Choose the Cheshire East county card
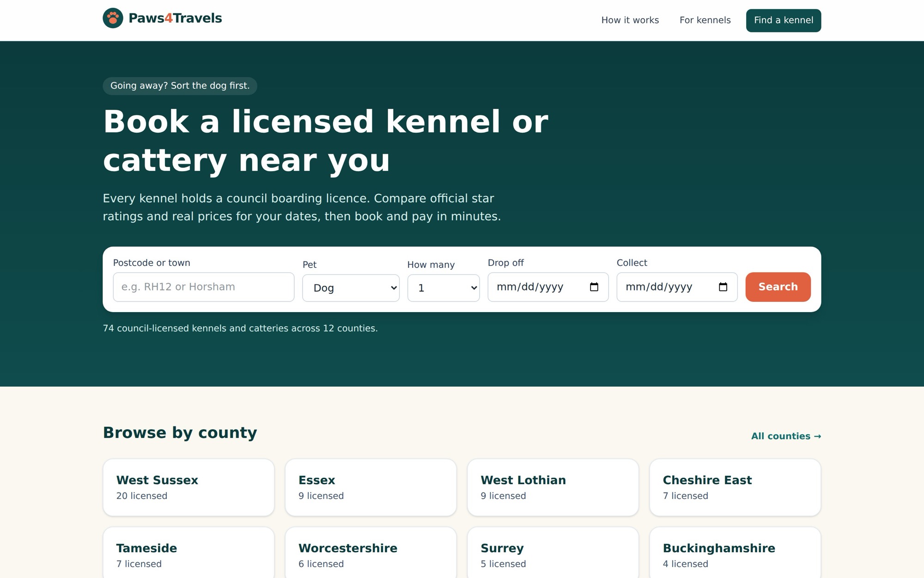Screen dimensions: 924x578 coord(735,487)
